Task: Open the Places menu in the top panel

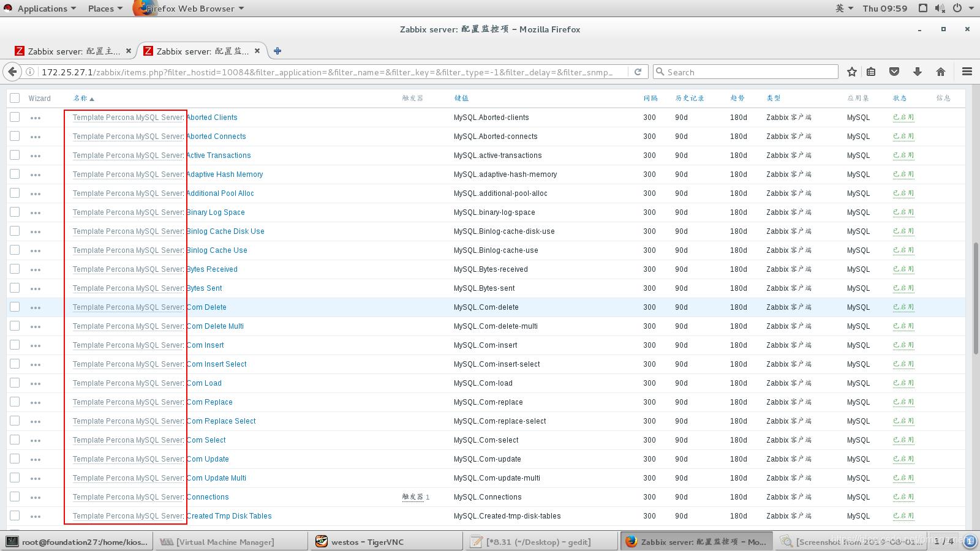Action: coord(105,8)
